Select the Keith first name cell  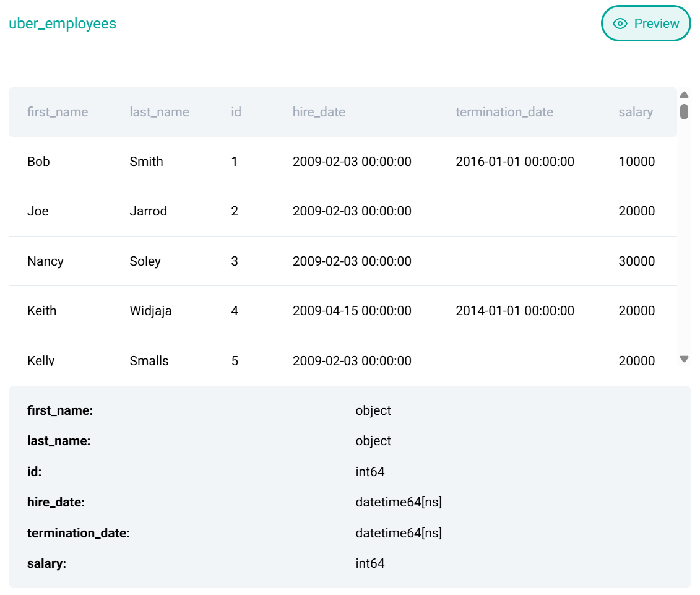tap(42, 310)
